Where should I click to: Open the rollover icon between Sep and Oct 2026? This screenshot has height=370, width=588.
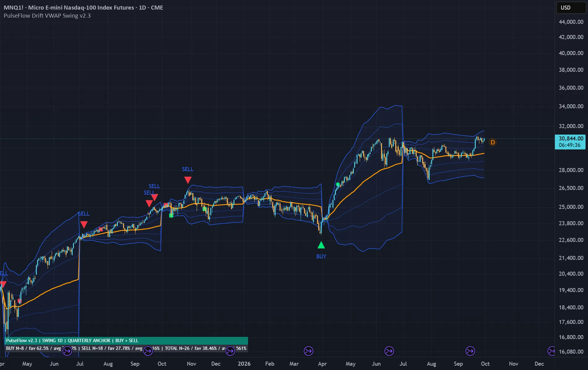click(x=470, y=351)
